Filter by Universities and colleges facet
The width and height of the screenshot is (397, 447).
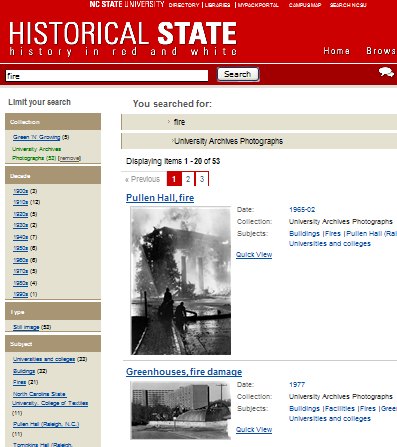click(44, 359)
